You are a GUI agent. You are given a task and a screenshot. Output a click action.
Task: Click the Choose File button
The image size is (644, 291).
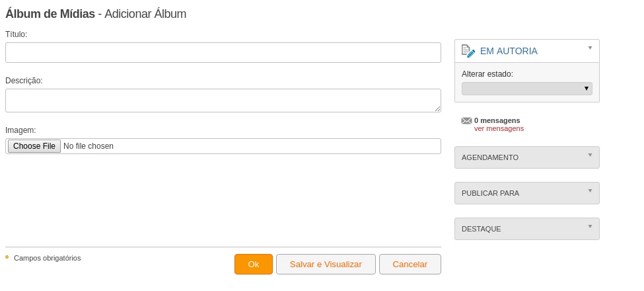(34, 146)
